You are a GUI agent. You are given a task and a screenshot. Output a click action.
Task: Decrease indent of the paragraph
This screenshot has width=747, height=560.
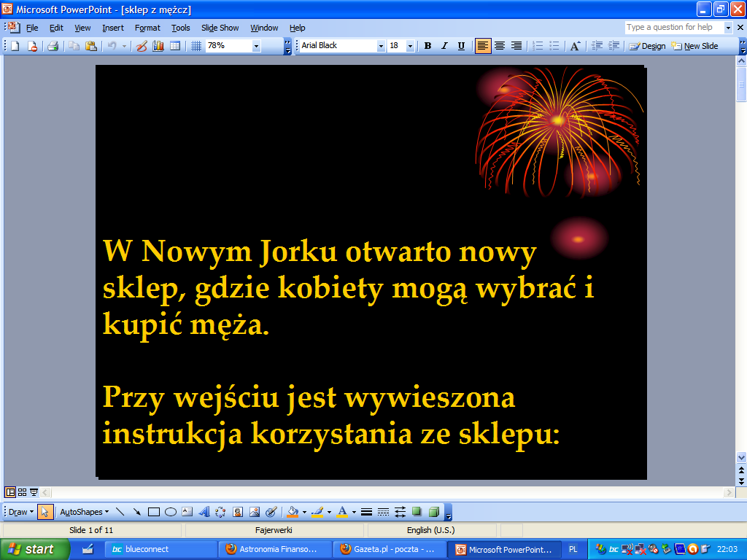[597, 46]
